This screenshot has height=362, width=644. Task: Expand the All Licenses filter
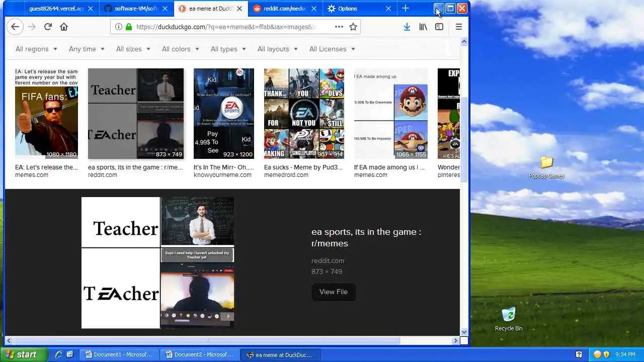332,49
